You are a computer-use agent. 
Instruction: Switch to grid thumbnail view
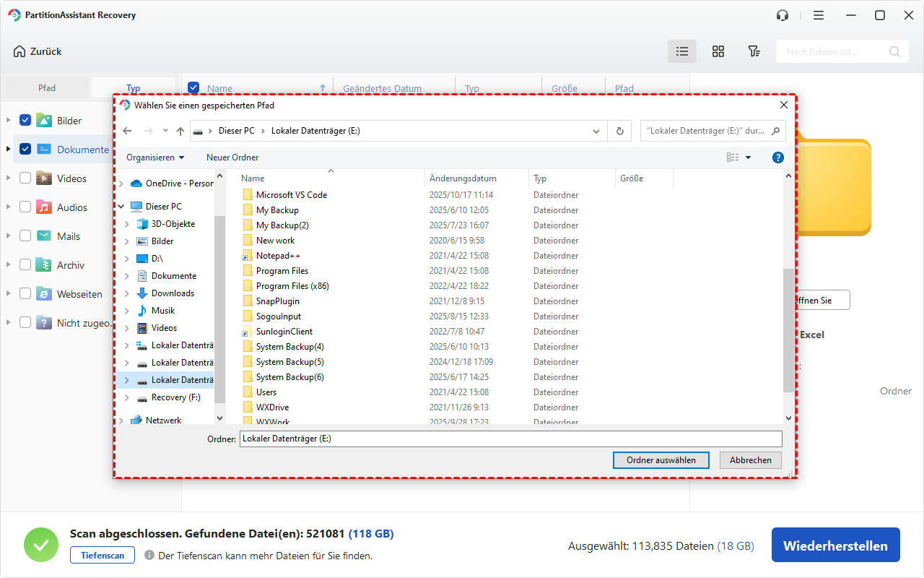click(718, 51)
